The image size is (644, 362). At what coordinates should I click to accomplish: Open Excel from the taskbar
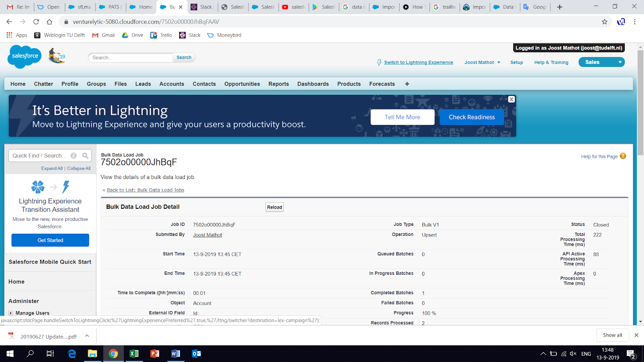tap(134, 354)
